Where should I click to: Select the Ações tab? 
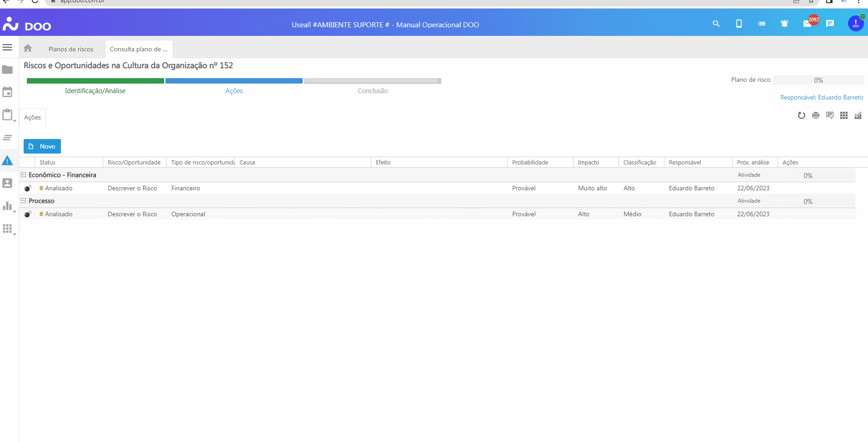32,117
